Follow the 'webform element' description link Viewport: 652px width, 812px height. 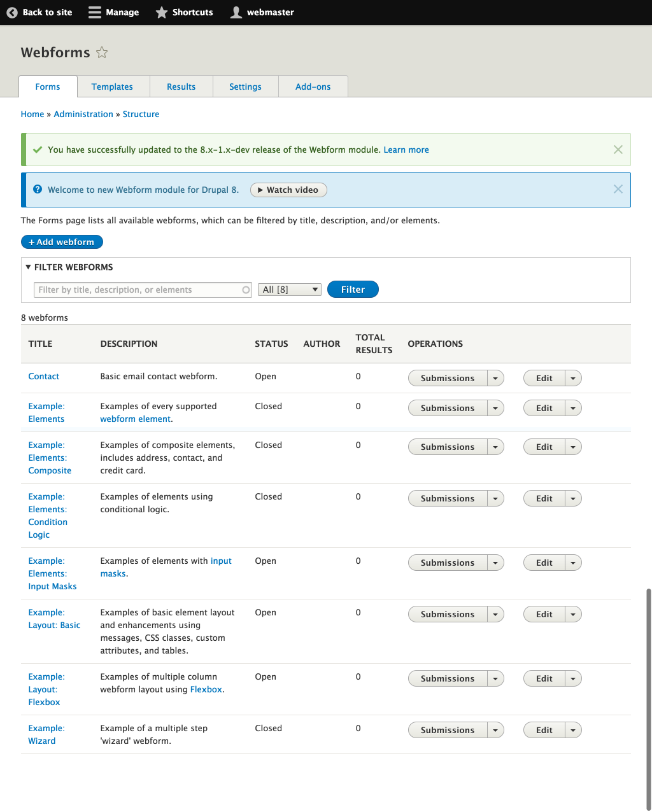point(135,419)
